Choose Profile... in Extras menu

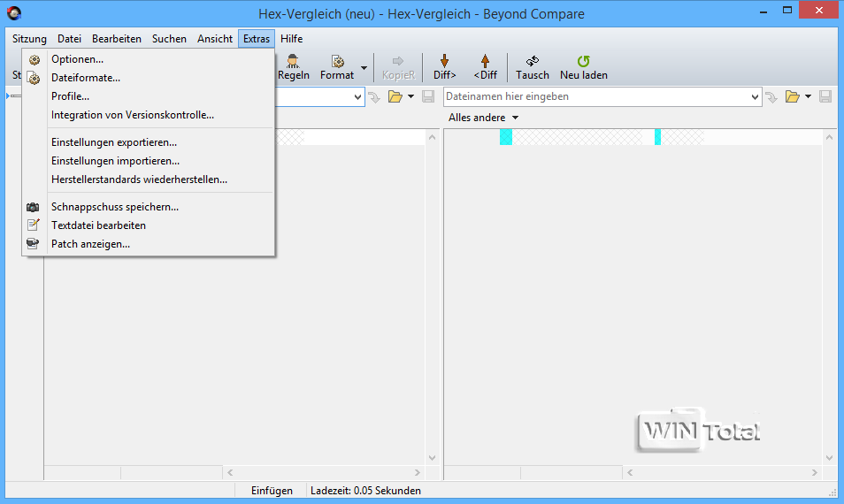(148, 96)
